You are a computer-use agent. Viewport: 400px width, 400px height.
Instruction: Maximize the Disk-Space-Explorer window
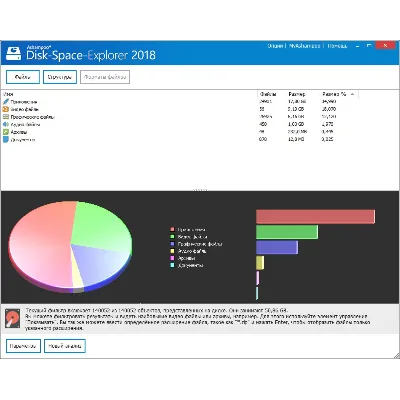click(369, 46)
